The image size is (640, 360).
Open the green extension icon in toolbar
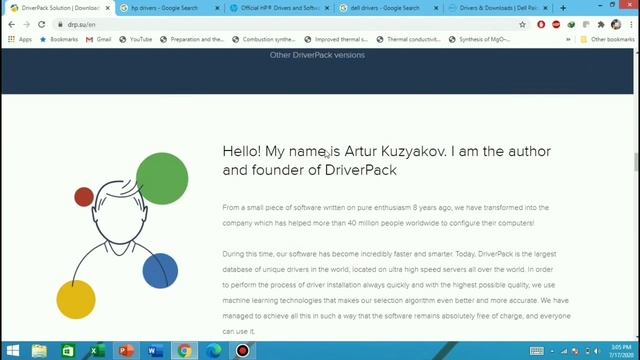[x=571, y=24]
